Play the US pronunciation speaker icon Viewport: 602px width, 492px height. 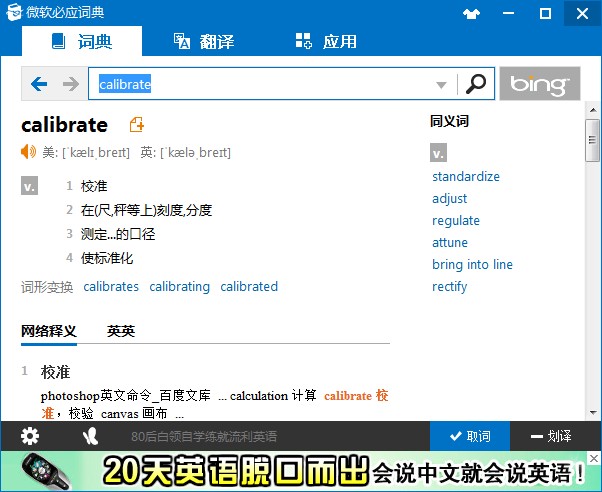(29, 152)
